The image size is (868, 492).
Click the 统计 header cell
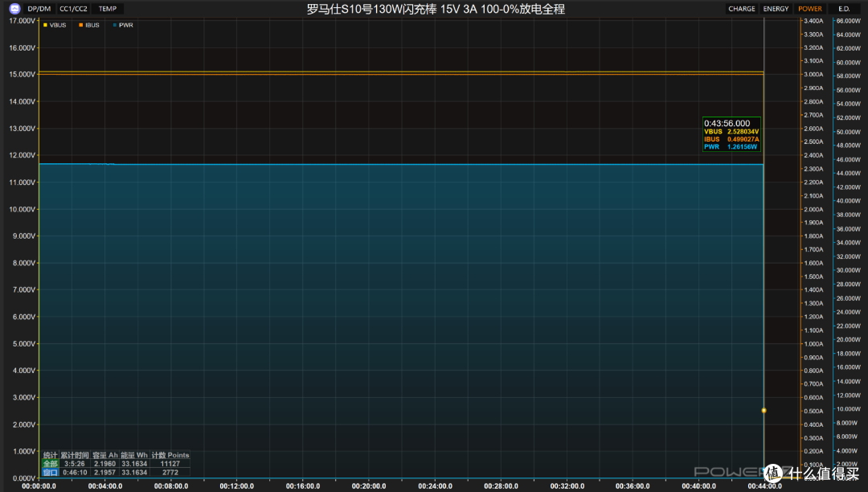tap(51, 455)
